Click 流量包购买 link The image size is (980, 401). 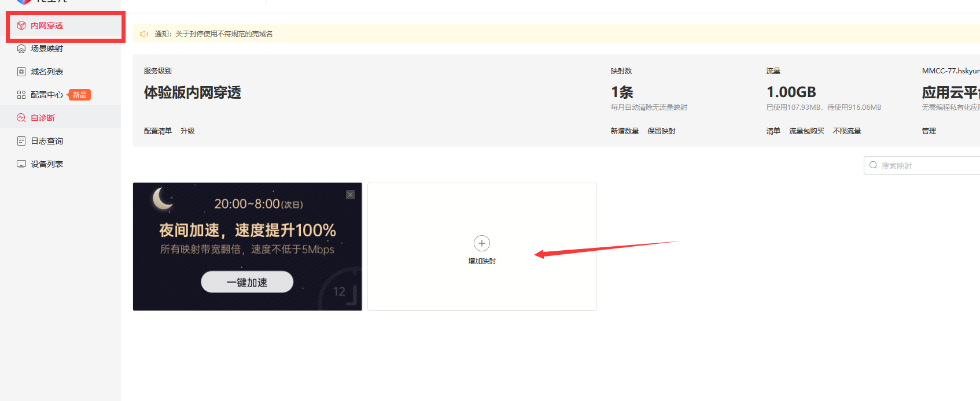point(806,131)
